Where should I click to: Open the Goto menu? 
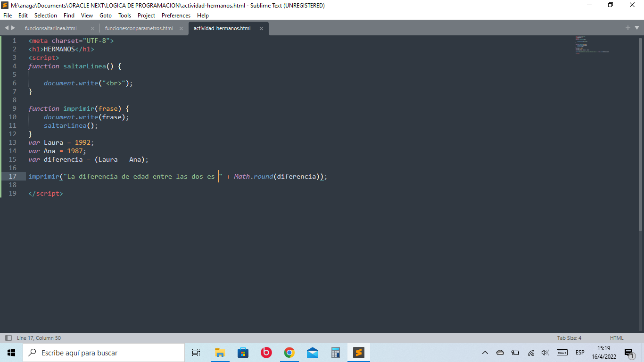(106, 16)
